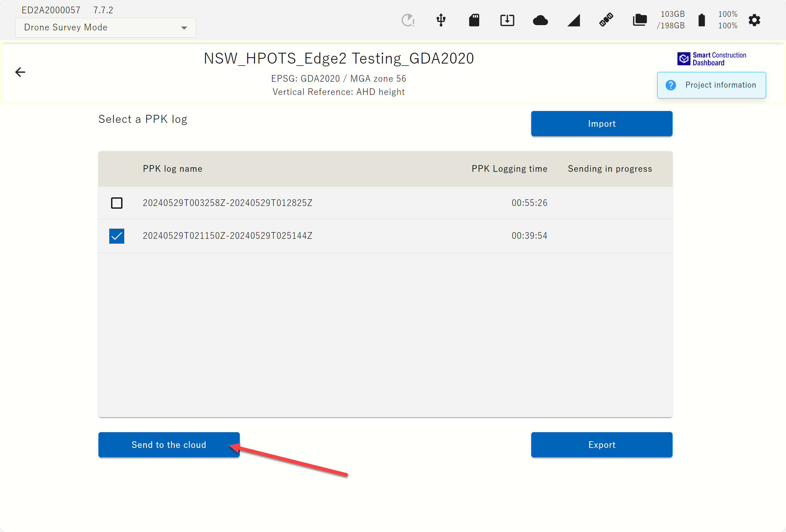Click the PPK Logging time column header
Screen dimensions: 786x532
[x=510, y=169]
